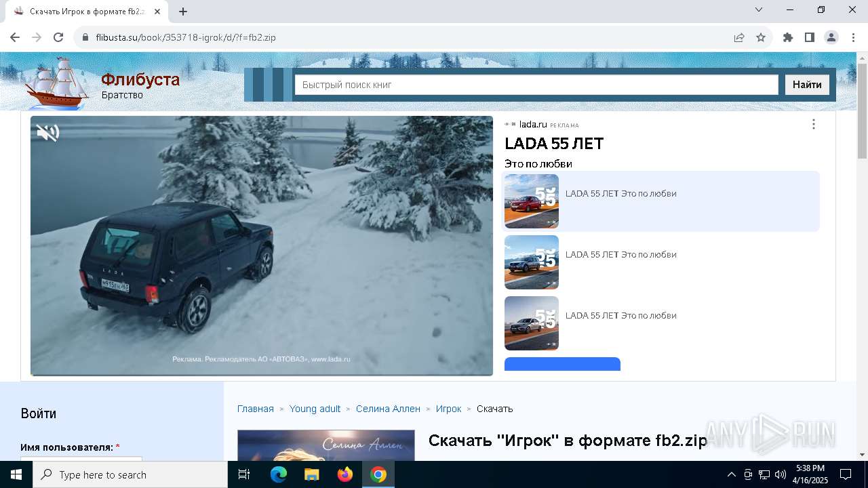
Task: Click the Игрок book cover image
Action: click(326, 445)
